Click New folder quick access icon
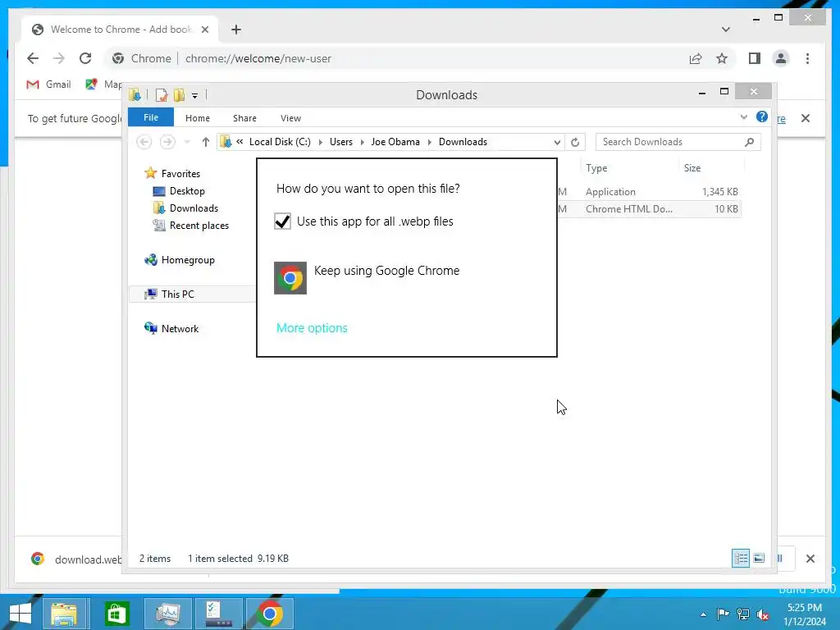This screenshot has height=630, width=840. 179,95
